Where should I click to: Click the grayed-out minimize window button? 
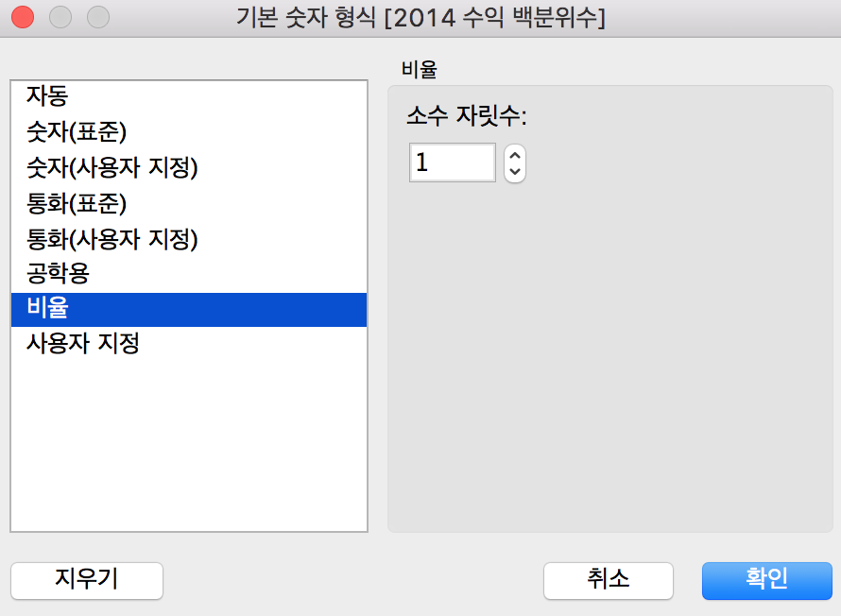pyautogui.click(x=60, y=17)
